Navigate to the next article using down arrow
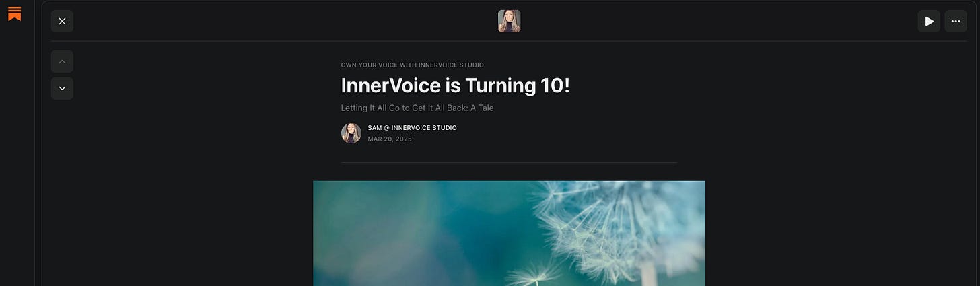 (62, 88)
